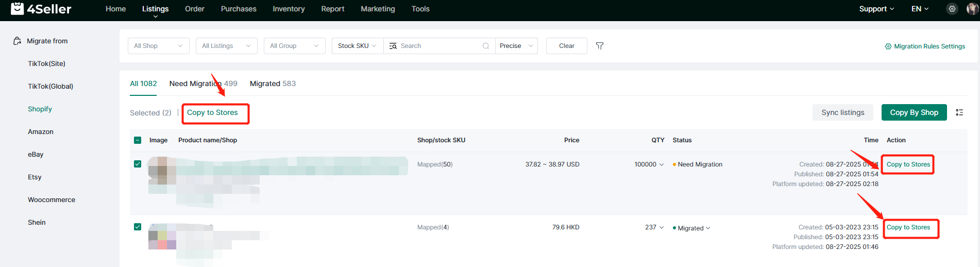Select Shein in sidebar

pos(37,222)
